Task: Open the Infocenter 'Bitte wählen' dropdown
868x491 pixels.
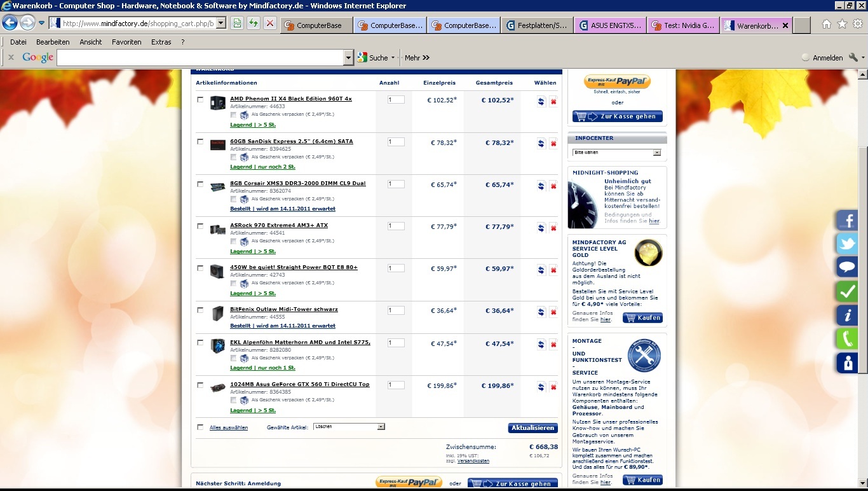Action: [617, 153]
